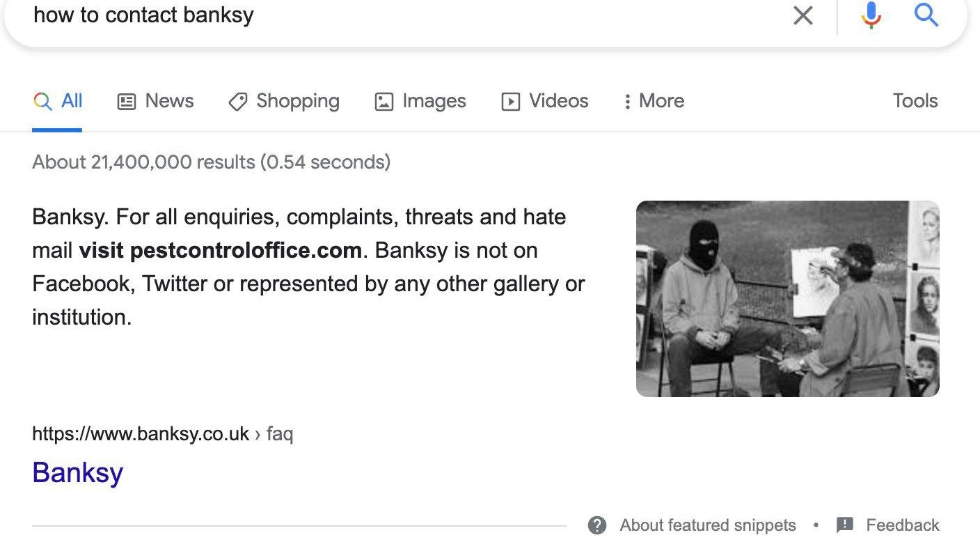Click the question mark help icon
The height and width of the screenshot is (542, 980).
[597, 525]
